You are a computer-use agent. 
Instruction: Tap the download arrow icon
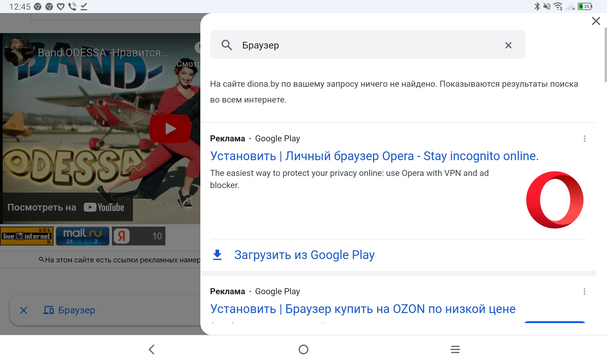pos(217,255)
